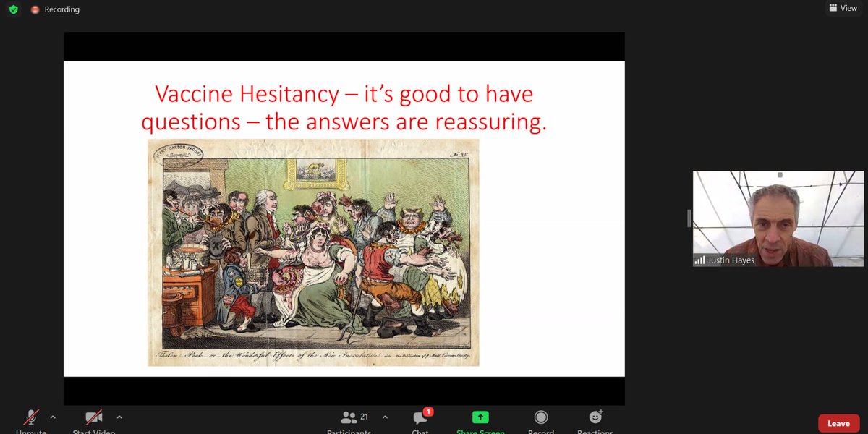This screenshot has width=868, height=434.
Task: Click the red Leave button
Action: point(838,423)
